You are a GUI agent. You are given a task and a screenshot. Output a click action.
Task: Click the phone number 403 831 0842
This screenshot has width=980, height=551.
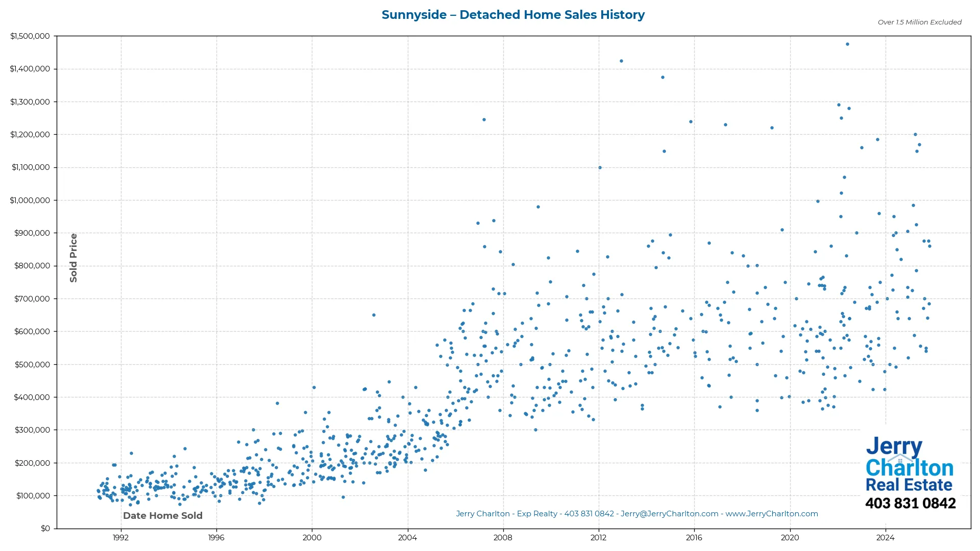click(911, 503)
